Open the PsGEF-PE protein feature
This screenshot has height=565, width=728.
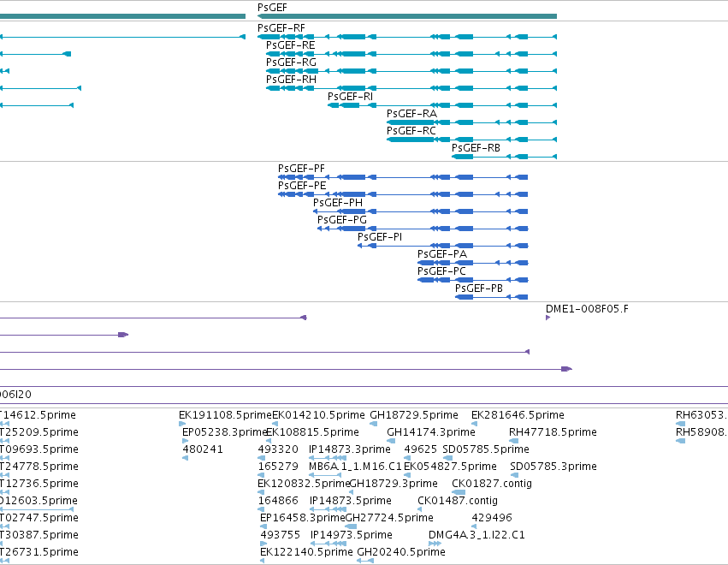(x=403, y=194)
